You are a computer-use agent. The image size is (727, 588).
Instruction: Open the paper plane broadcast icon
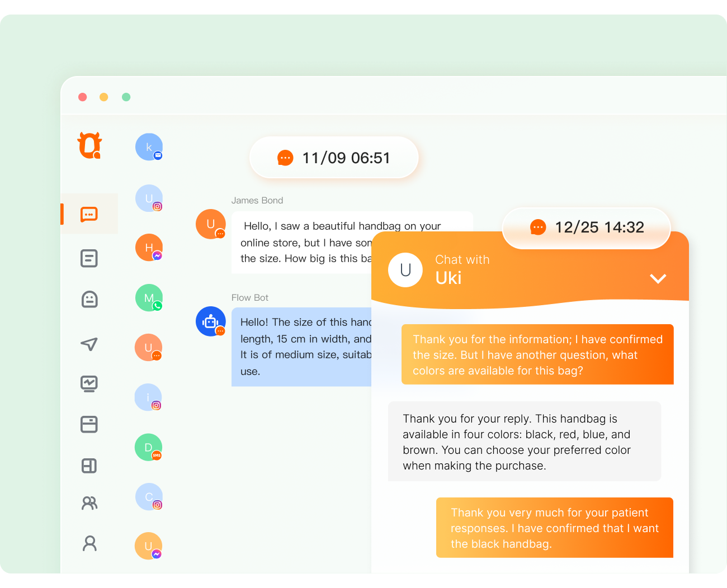pyautogui.click(x=89, y=344)
